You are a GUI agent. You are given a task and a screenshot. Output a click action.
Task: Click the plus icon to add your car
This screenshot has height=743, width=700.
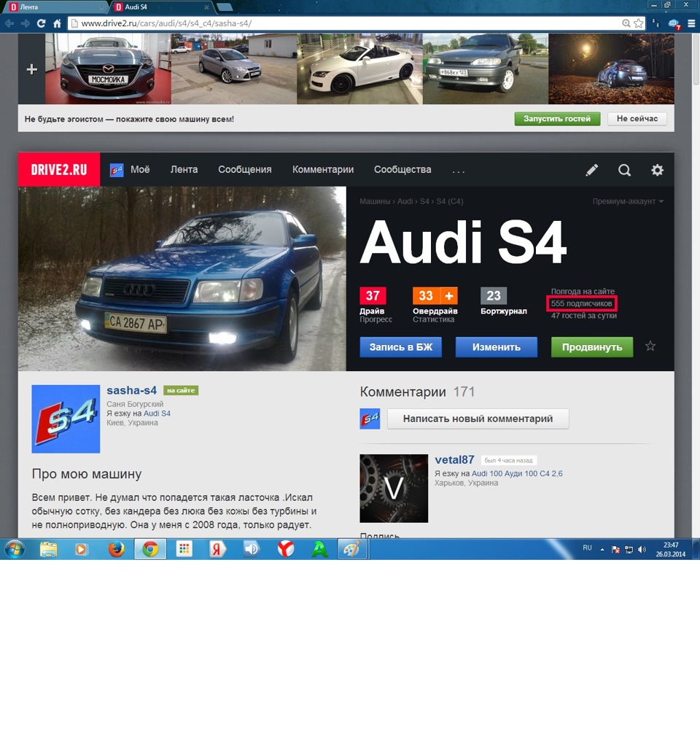(32, 69)
